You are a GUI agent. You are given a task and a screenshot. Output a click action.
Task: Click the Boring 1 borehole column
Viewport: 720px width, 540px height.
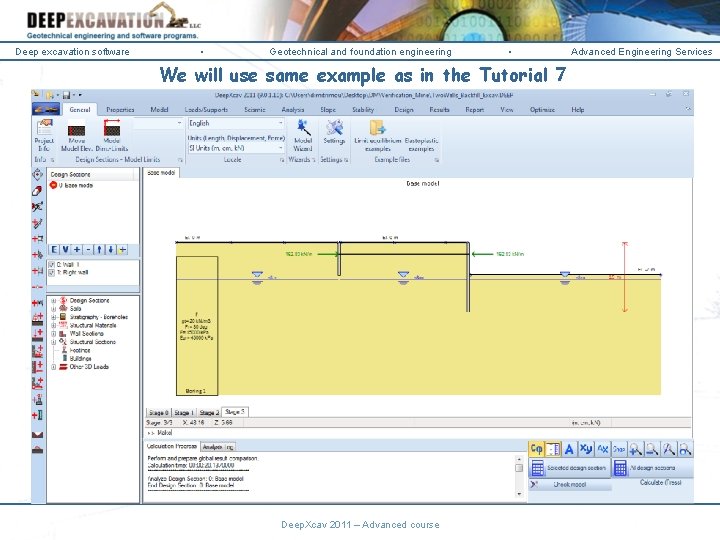tap(197, 326)
